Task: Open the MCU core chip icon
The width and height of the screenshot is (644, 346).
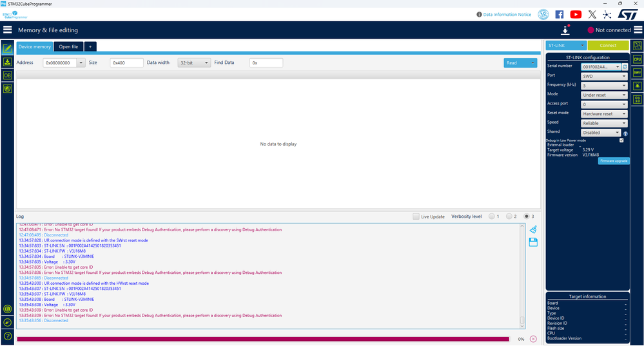Action: pyautogui.click(x=638, y=46)
